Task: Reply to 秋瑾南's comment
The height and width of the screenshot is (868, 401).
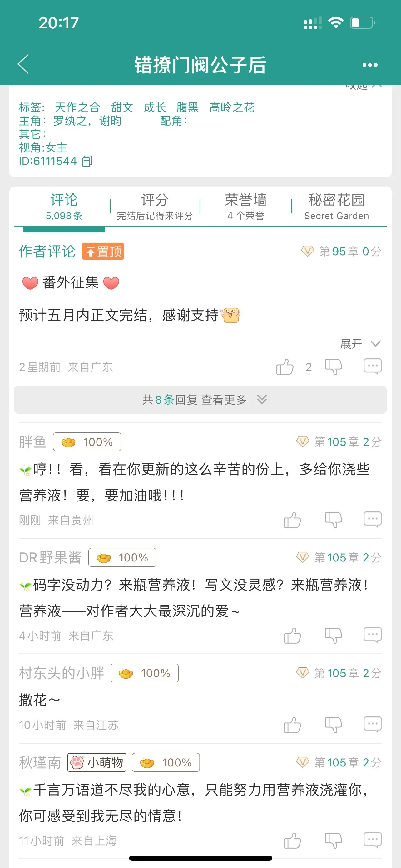Action: [372, 840]
